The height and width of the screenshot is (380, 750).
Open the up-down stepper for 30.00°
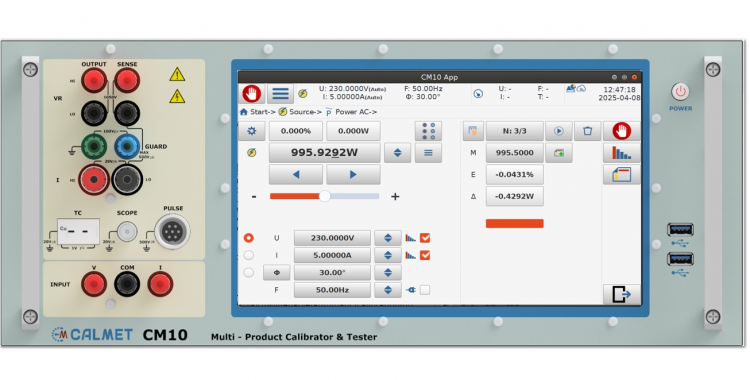[x=388, y=273]
